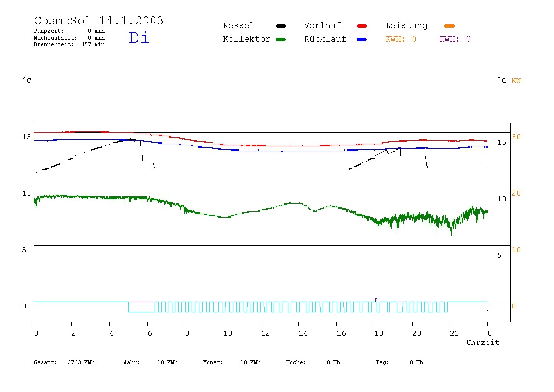554x392 pixels.
Task: Click the hour 6 tick label
Action: 150,333
